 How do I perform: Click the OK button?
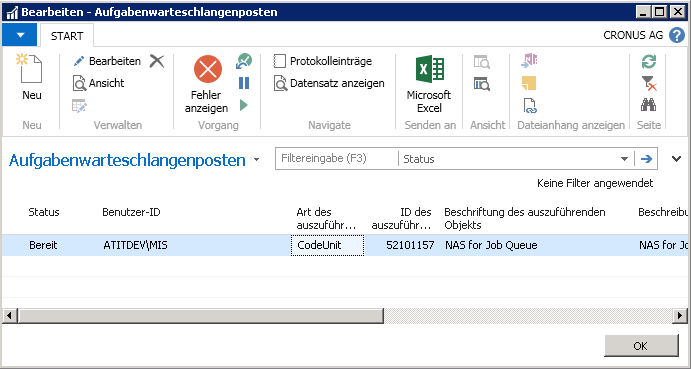[641, 346]
